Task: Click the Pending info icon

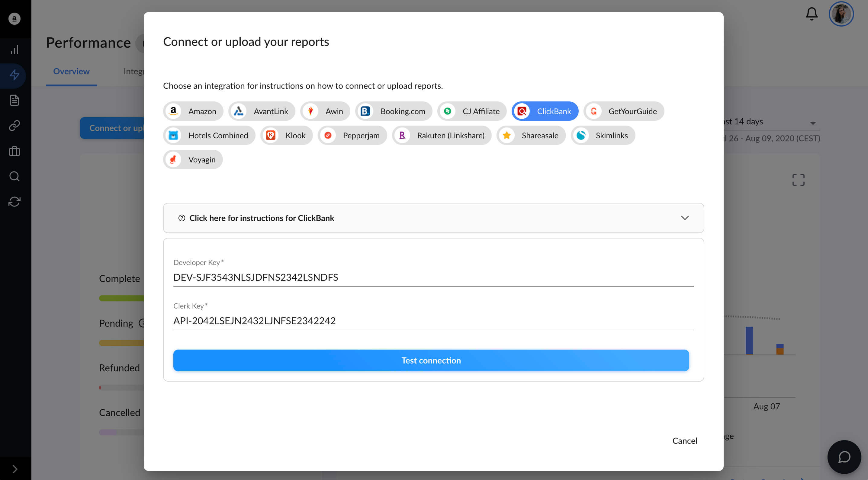Action: point(142,323)
